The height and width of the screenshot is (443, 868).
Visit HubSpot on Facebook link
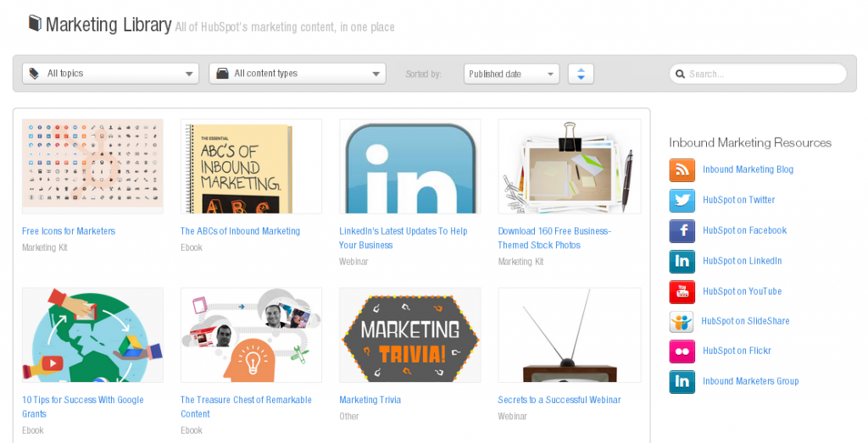[744, 230]
